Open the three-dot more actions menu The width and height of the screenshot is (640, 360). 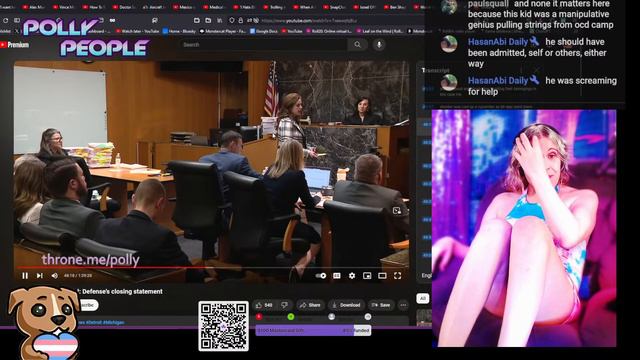pos(403,305)
